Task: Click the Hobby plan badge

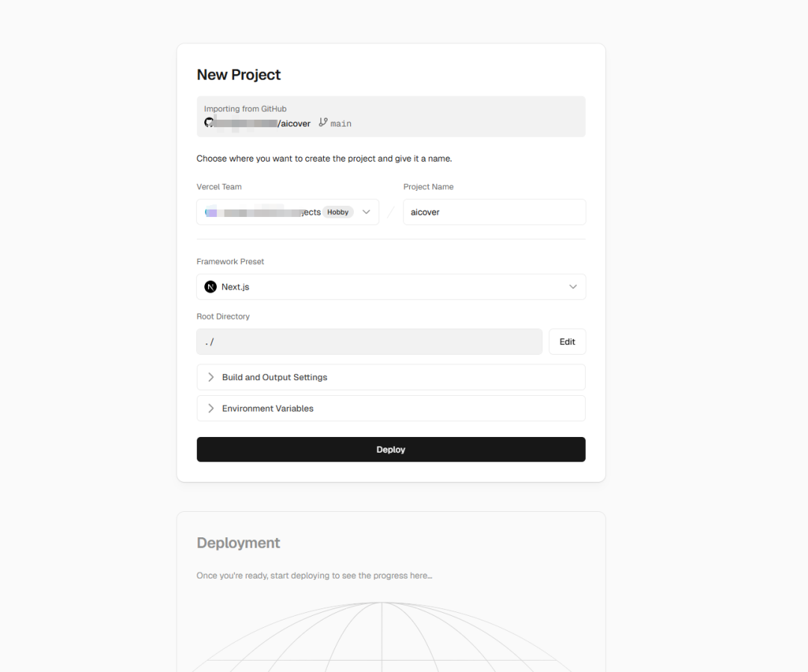Action: (338, 213)
